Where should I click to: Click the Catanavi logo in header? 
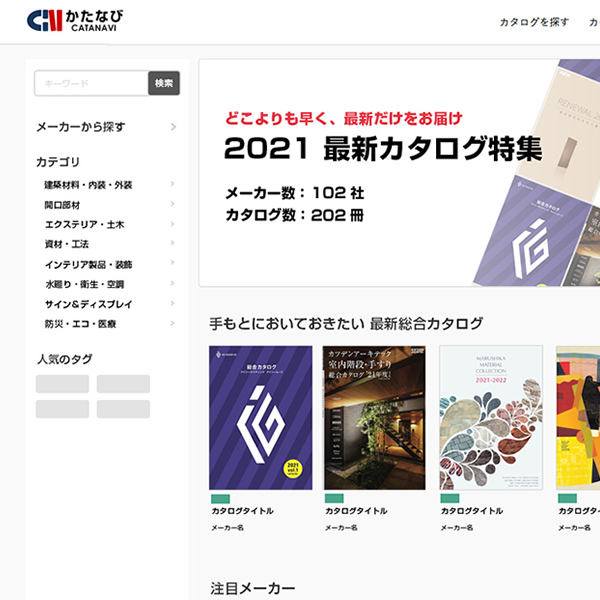pyautogui.click(x=75, y=20)
